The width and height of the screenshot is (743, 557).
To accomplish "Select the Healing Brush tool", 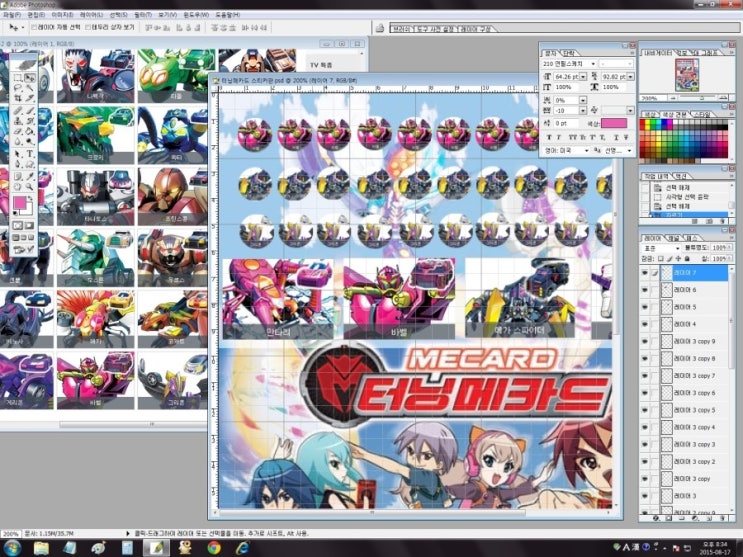I will (x=18, y=110).
